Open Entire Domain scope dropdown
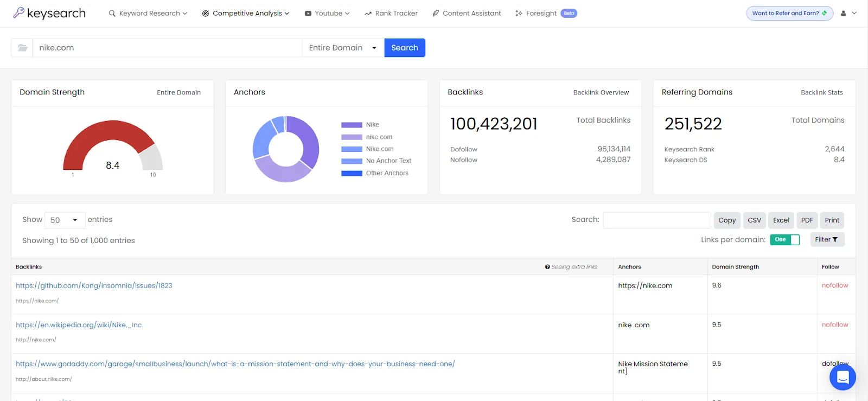Image resolution: width=868 pixels, height=401 pixels. pos(343,48)
